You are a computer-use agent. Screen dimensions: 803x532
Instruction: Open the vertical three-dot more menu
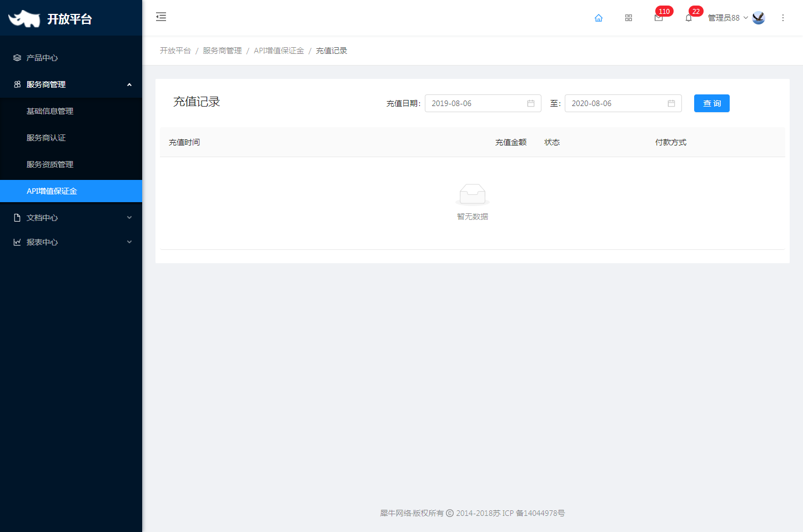click(783, 18)
